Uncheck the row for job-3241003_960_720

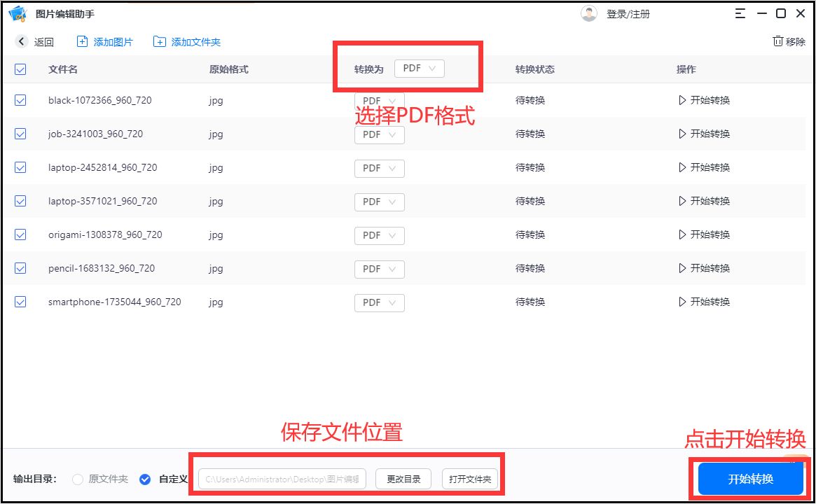(20, 134)
